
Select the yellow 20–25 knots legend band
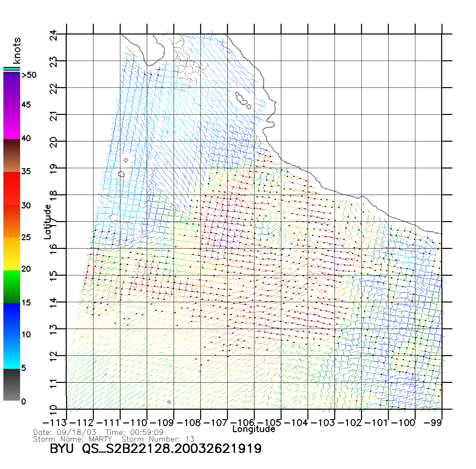point(12,254)
